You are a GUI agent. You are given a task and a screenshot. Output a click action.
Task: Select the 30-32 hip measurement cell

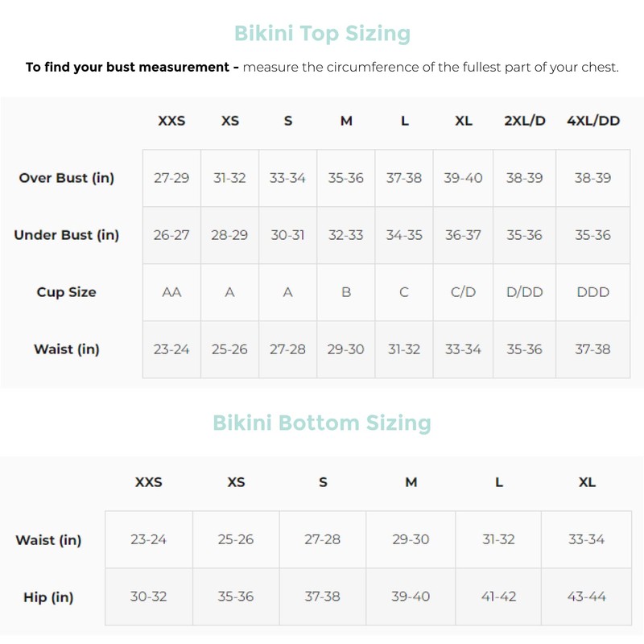pos(149,597)
